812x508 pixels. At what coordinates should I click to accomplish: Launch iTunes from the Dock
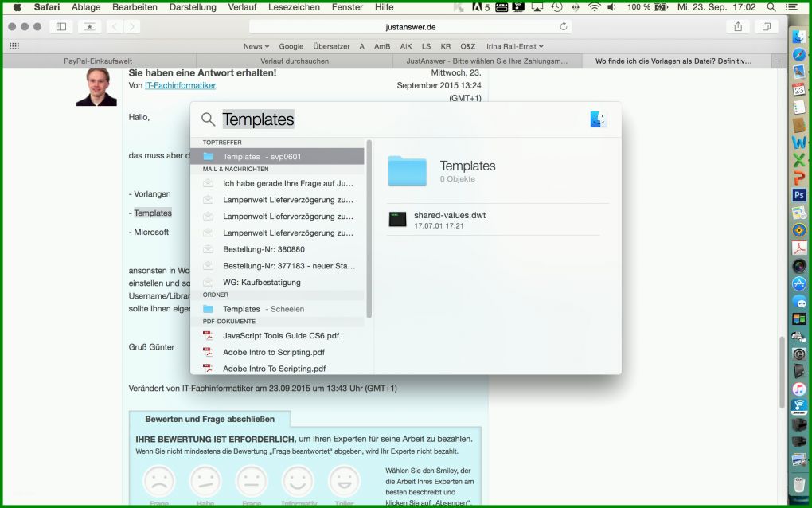click(799, 389)
